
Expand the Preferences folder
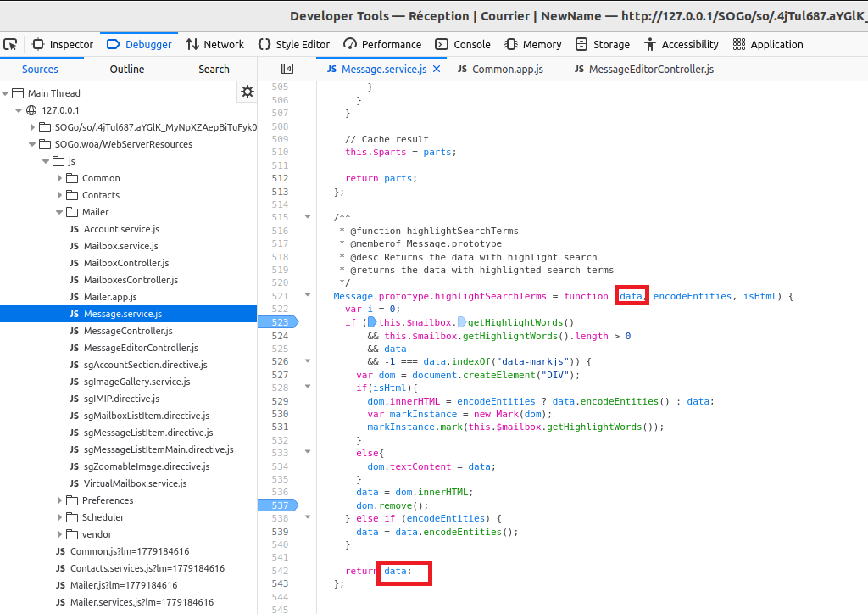click(x=59, y=500)
